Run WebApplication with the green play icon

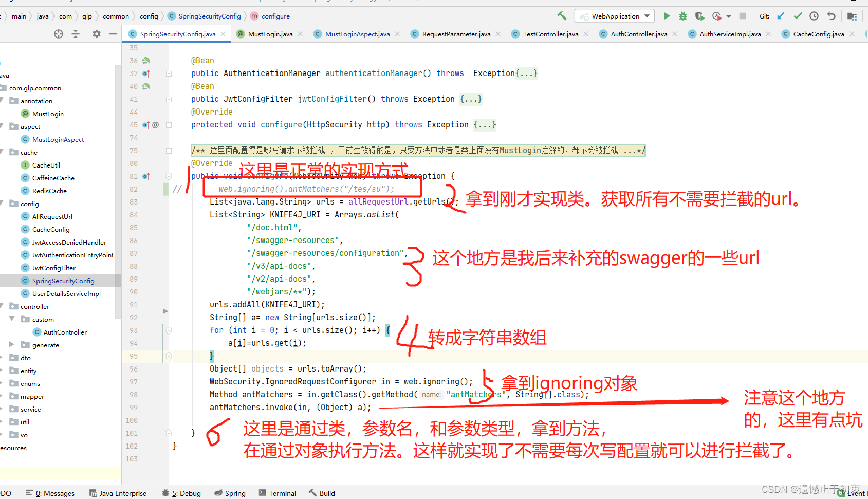point(667,16)
